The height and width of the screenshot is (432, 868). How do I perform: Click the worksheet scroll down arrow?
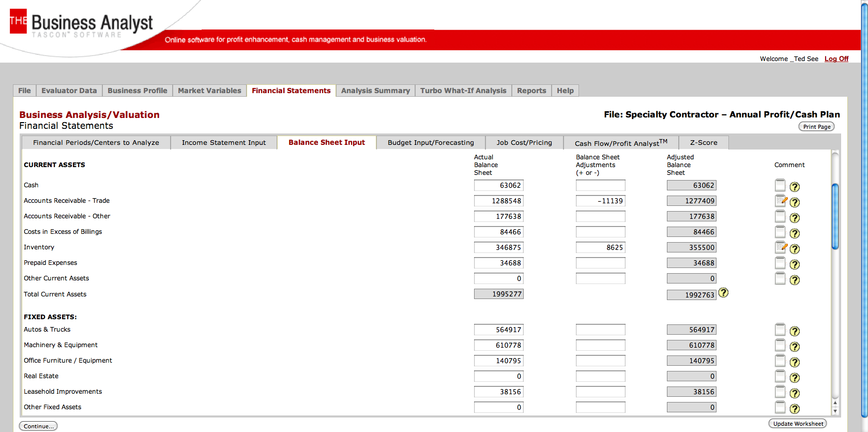pos(835,411)
